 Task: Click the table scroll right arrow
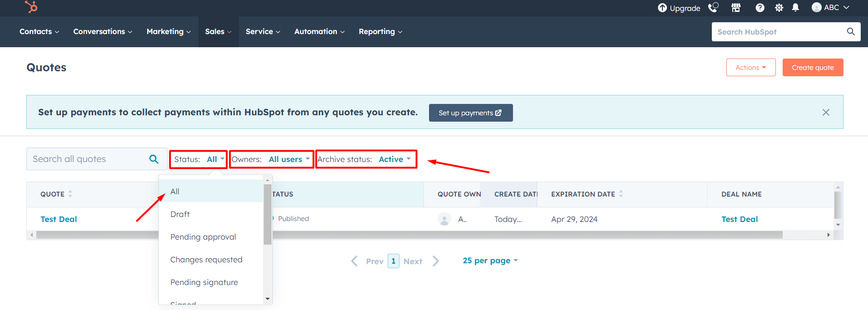click(x=829, y=235)
